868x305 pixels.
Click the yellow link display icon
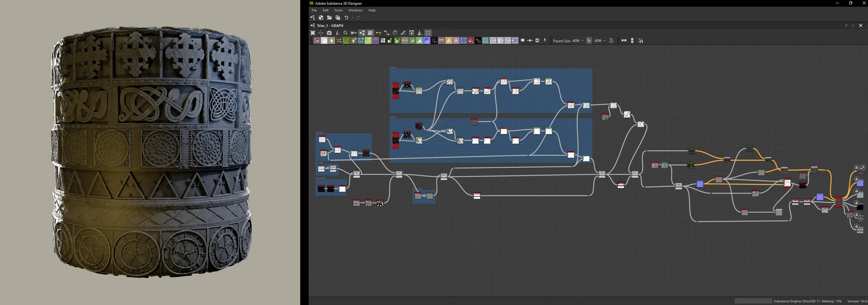coord(378,33)
